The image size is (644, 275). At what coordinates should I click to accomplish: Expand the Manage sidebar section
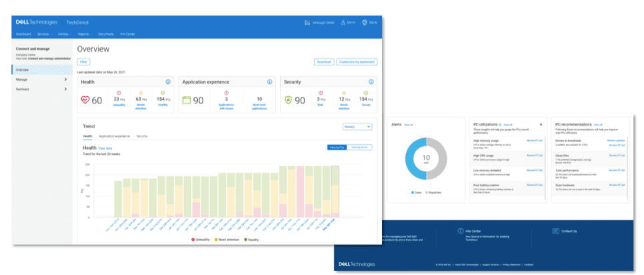pos(65,79)
